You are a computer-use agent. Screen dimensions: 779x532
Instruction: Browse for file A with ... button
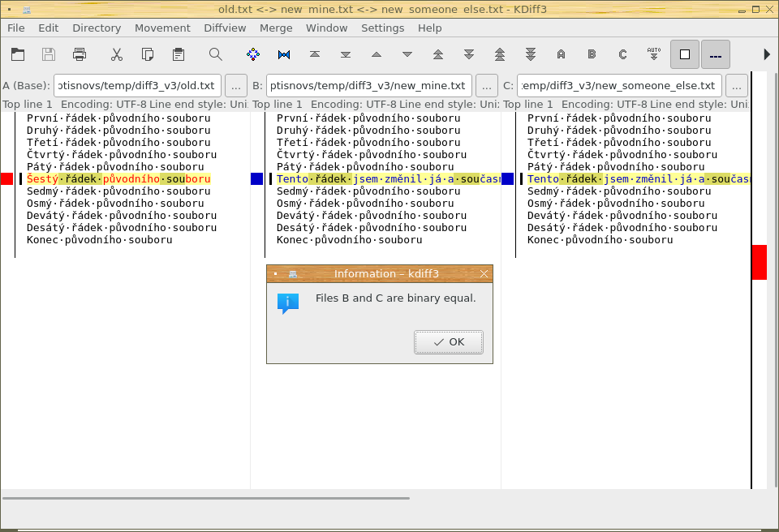[235, 85]
